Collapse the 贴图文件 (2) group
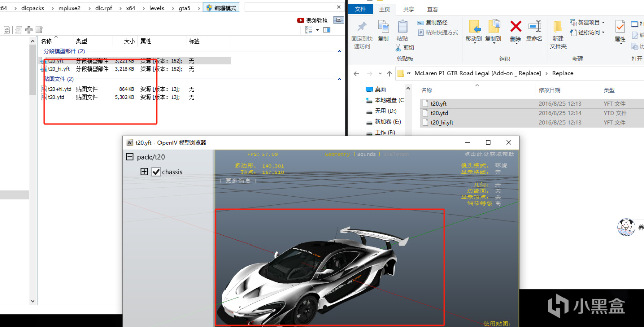The width and height of the screenshot is (644, 327). (x=340, y=79)
